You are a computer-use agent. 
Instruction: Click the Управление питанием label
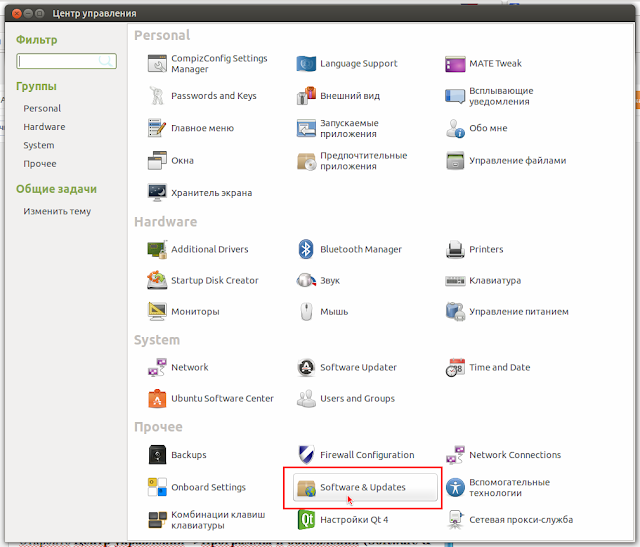point(519,311)
